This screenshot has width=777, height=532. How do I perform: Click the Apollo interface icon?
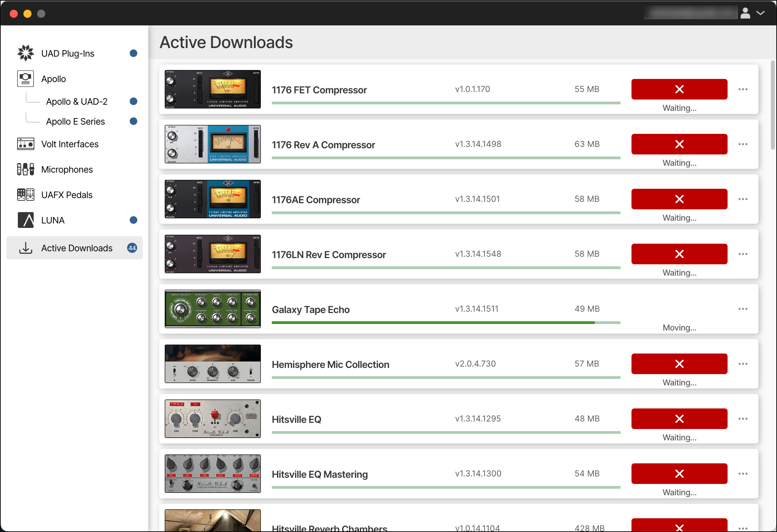tap(26, 79)
